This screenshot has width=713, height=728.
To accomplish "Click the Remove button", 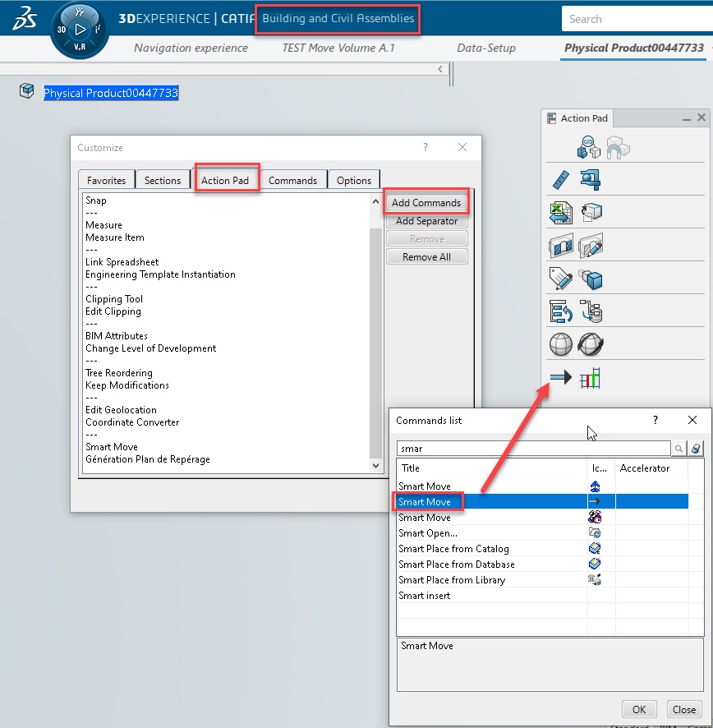I will pyautogui.click(x=426, y=238).
